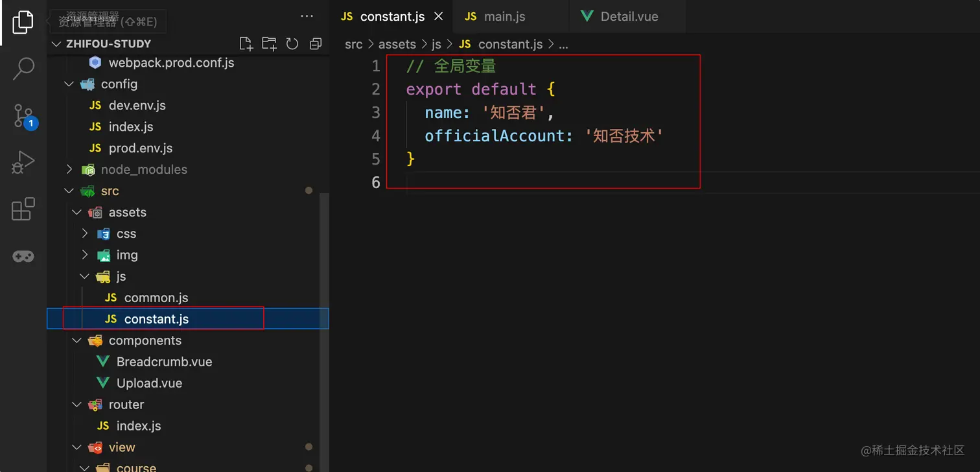
Task: Click the js breadcrumb segment
Action: (436, 44)
